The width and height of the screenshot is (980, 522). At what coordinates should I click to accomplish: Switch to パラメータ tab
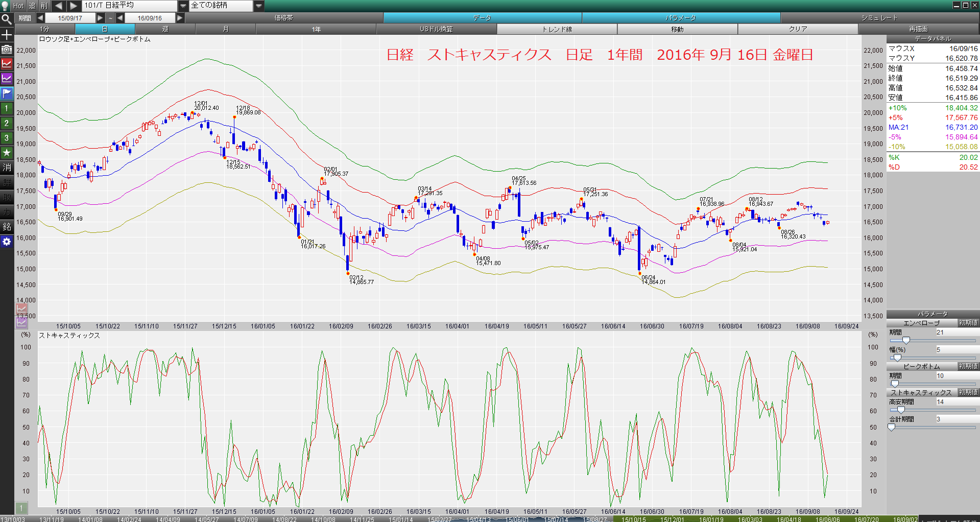click(681, 18)
